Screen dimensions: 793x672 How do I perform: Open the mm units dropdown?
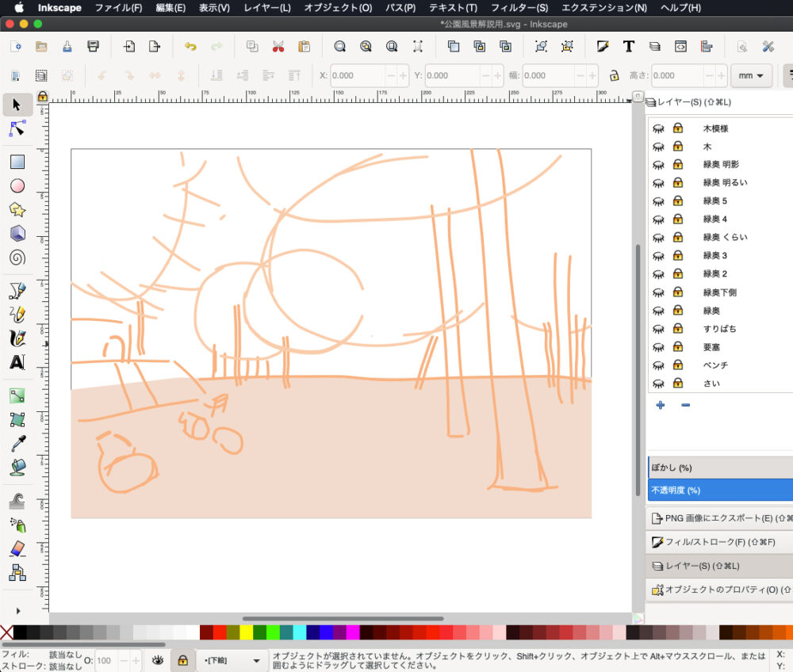pyautogui.click(x=751, y=76)
